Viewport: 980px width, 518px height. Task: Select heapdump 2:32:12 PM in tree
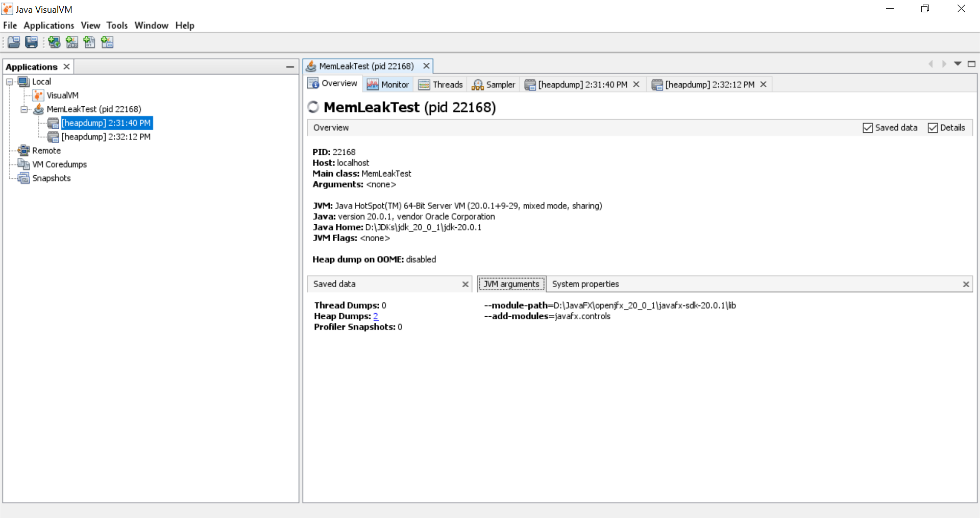point(106,137)
